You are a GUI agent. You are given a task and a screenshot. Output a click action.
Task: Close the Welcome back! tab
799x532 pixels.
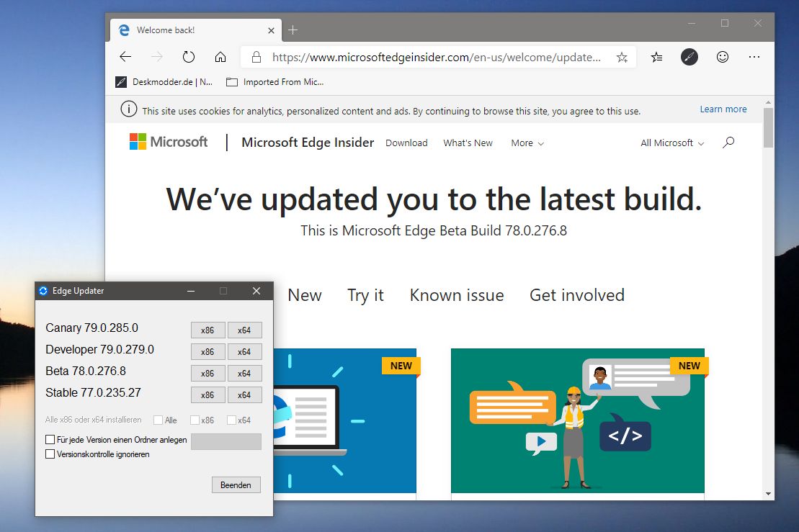click(x=271, y=30)
